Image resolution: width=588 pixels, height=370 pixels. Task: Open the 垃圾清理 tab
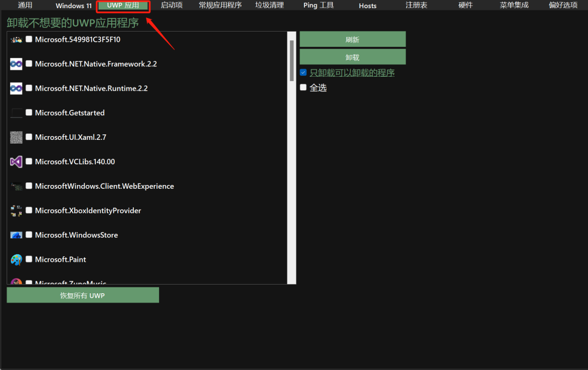tap(269, 5)
